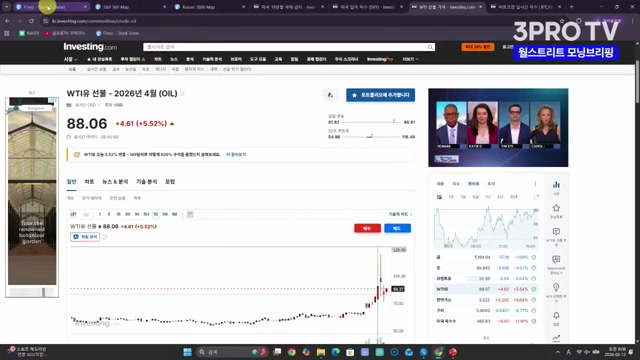
Task: Click the blue sell button
Action: click(397, 228)
